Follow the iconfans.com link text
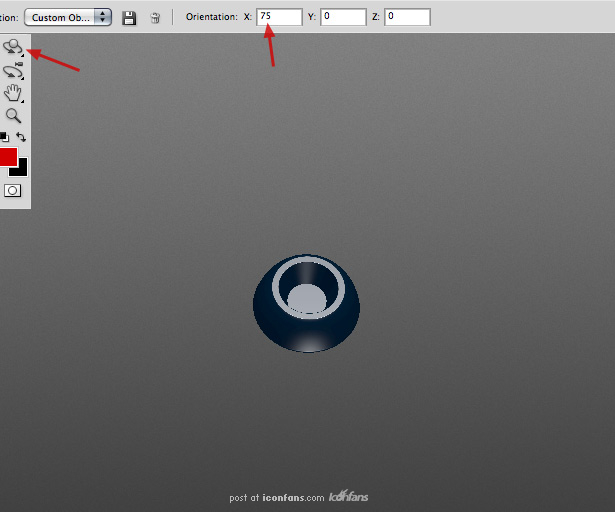The image size is (615, 512). 293,498
